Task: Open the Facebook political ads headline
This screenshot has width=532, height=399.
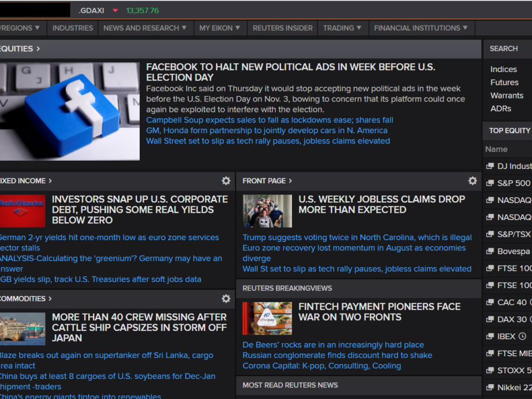Action: (x=290, y=72)
